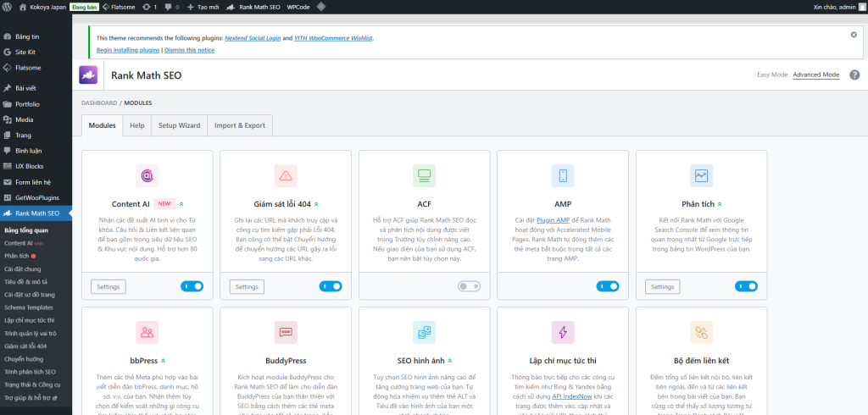868x415 pixels.
Task: Switch to Easy Mode
Action: (x=772, y=75)
